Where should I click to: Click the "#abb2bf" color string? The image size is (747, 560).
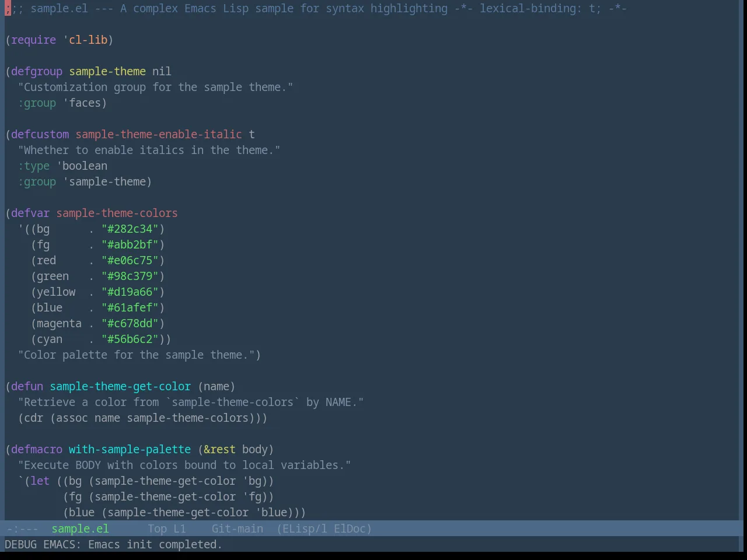(130, 244)
